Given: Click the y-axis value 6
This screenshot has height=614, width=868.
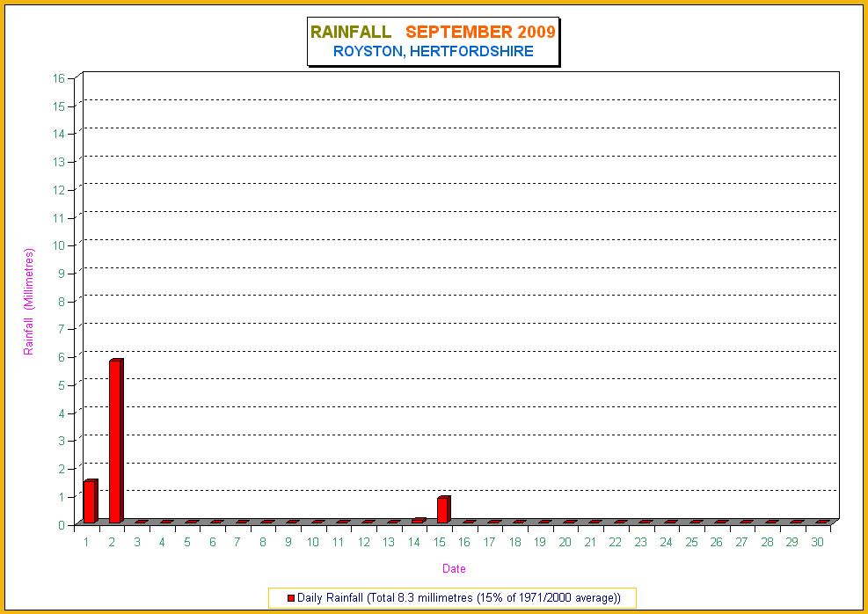Looking at the screenshot, I should pyautogui.click(x=62, y=357).
